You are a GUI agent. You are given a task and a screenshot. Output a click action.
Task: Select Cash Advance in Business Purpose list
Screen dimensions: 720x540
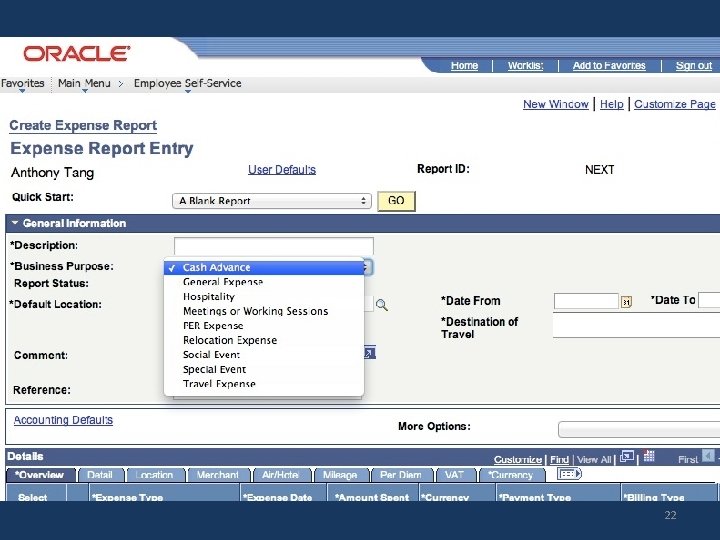pos(264,268)
